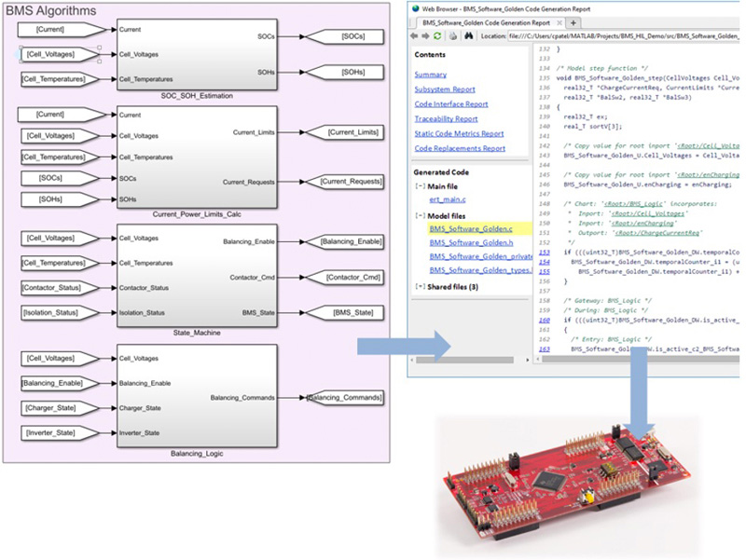This screenshot has height=560, width=746.
Task: Select the BMS_Software_Golden Code Generation Report tab
Action: (486, 23)
